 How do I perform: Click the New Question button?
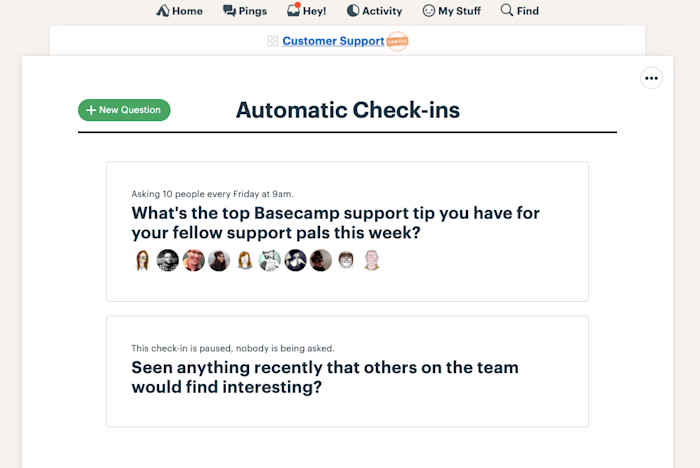pyautogui.click(x=124, y=110)
